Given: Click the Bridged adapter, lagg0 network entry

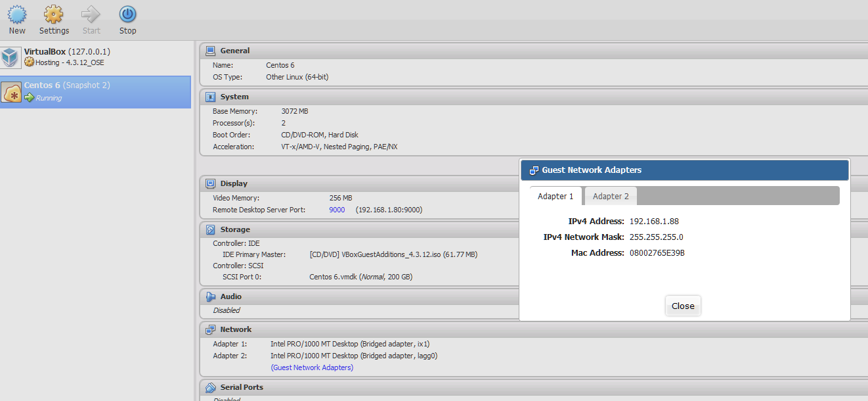Looking at the screenshot, I should 354,356.
